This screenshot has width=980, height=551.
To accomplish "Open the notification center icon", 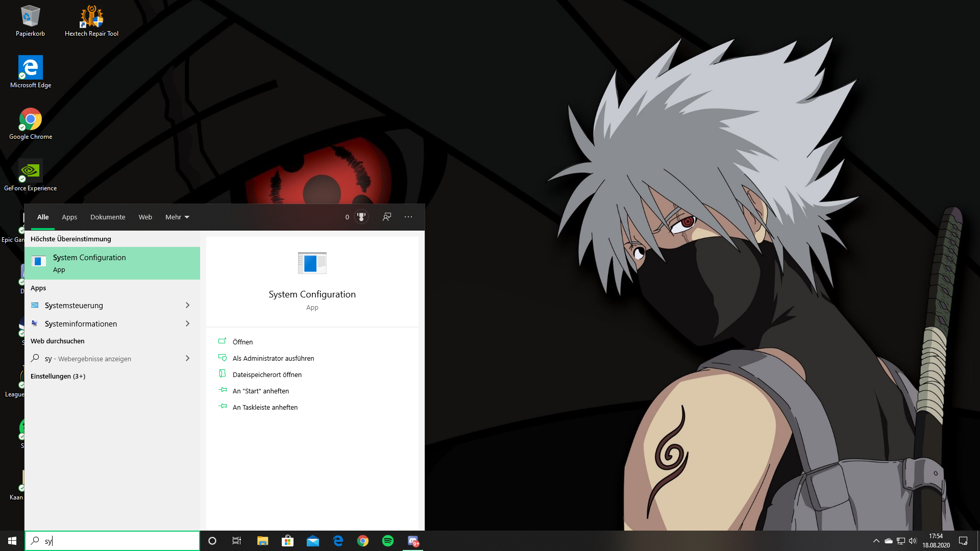I will pyautogui.click(x=963, y=541).
